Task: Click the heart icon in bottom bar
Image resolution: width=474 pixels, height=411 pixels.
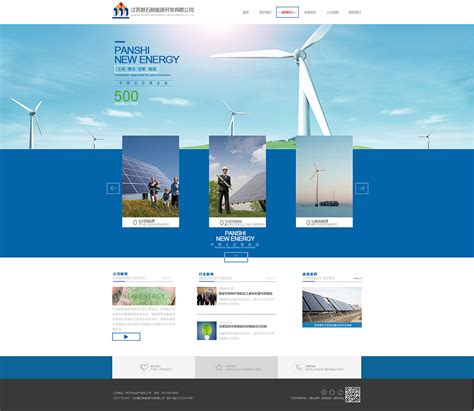Action: click(144, 367)
